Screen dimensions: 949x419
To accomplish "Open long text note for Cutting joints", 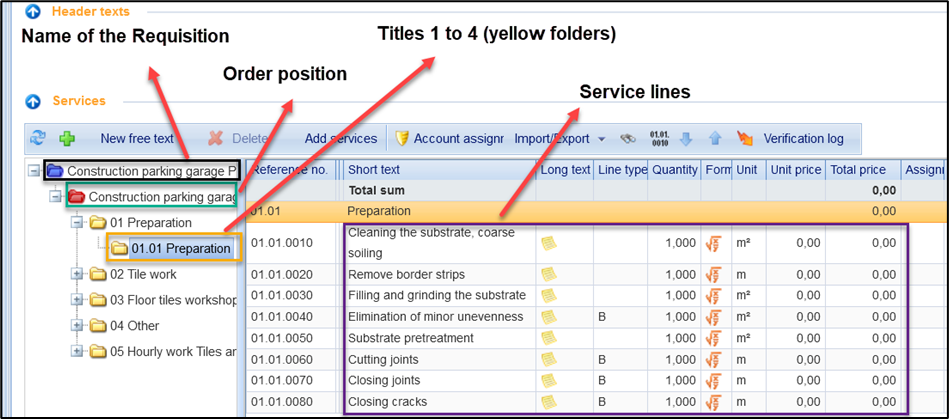I will [548, 359].
